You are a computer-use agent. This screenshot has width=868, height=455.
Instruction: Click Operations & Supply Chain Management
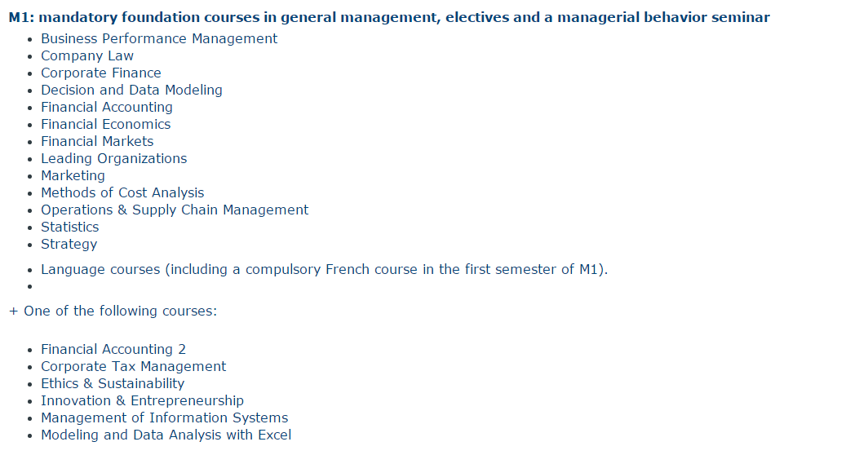[x=175, y=210]
